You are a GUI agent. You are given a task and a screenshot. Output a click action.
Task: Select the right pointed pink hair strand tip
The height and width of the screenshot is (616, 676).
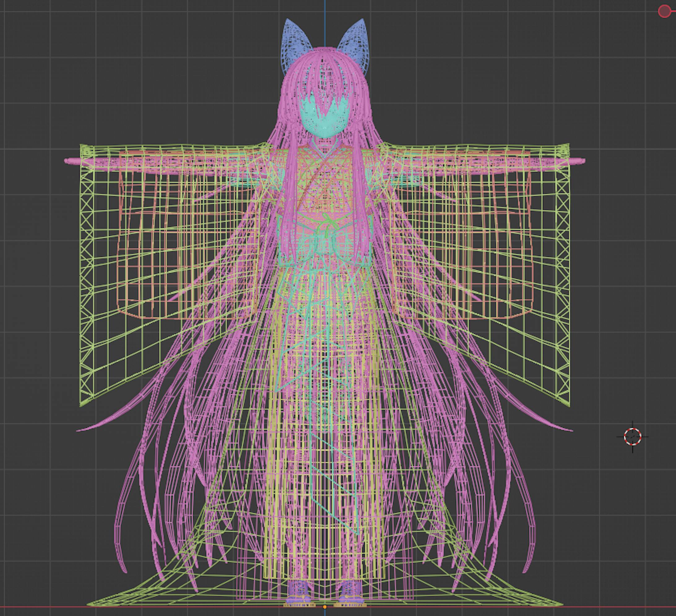point(570,430)
